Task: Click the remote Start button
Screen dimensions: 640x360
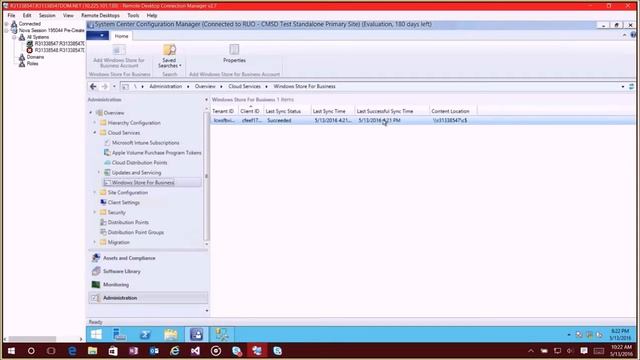Action: (x=96, y=335)
